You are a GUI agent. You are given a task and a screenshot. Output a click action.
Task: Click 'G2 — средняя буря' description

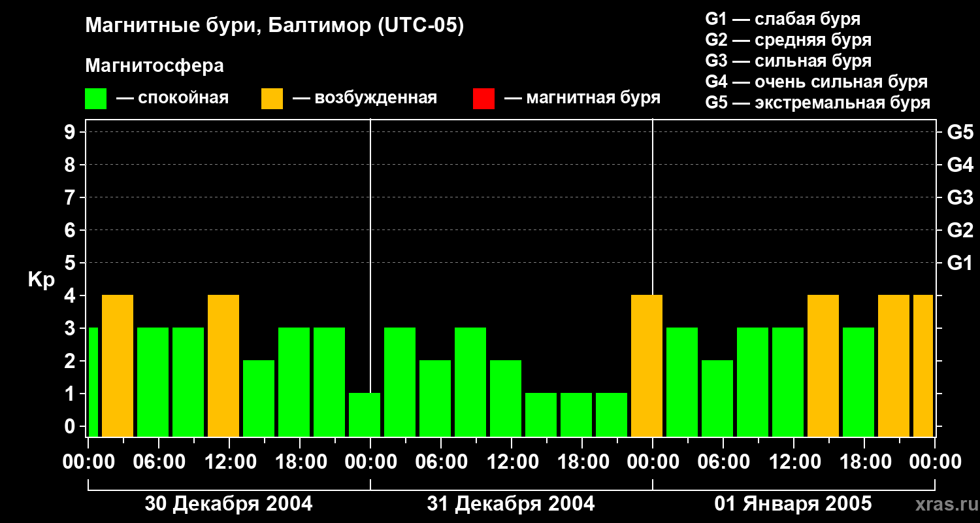(x=788, y=40)
